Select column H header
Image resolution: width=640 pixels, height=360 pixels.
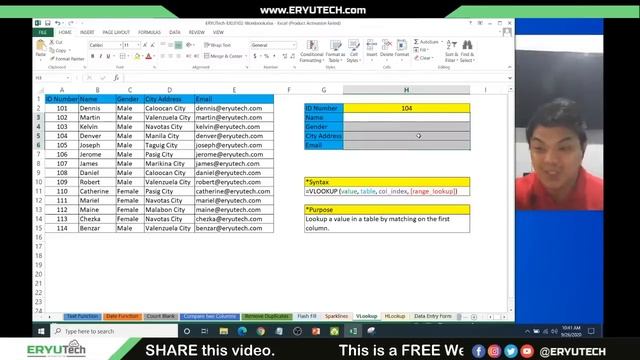point(407,90)
